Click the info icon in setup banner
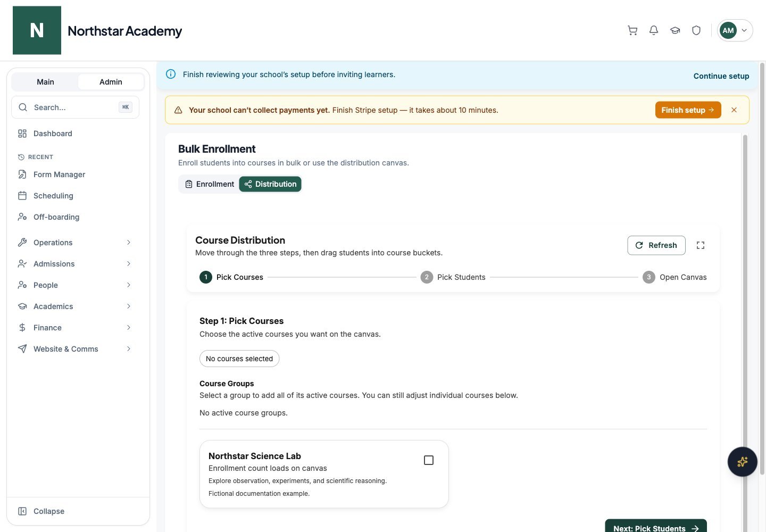This screenshot has height=532, width=766. click(x=171, y=74)
